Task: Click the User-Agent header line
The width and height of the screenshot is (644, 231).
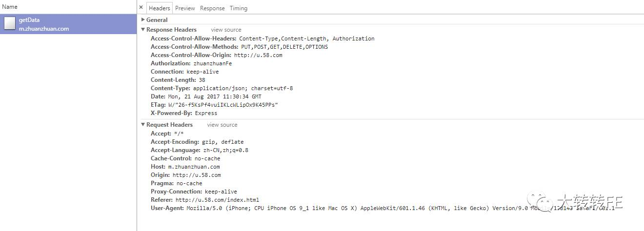Action: pyautogui.click(x=342, y=208)
